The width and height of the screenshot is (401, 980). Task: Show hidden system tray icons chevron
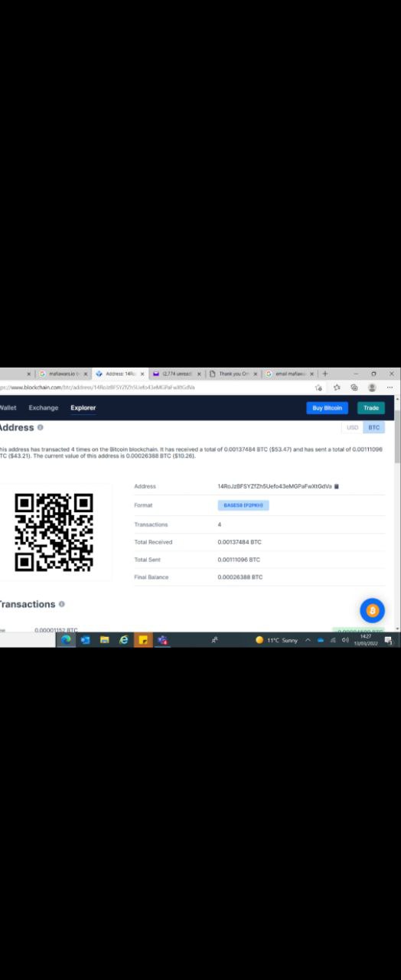pos(308,640)
